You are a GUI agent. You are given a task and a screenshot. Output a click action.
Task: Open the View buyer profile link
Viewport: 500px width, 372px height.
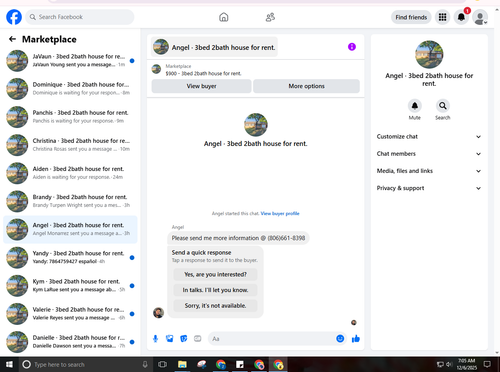point(280,213)
